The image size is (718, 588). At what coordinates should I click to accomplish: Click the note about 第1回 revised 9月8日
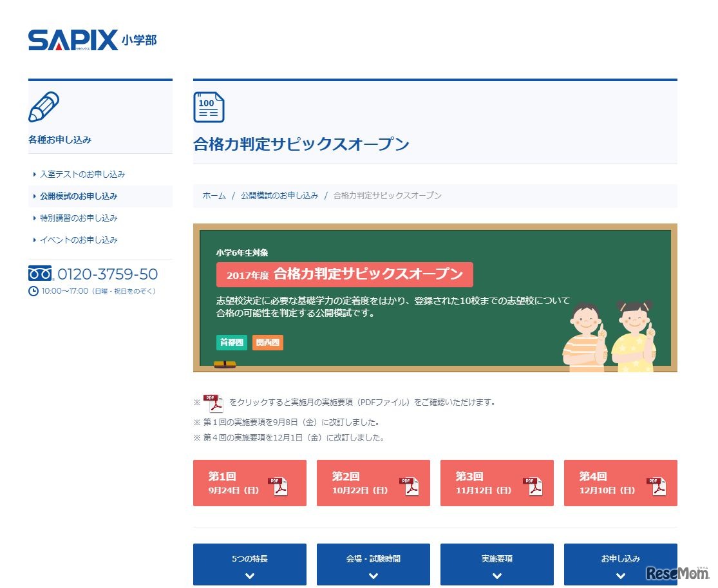[x=287, y=422]
